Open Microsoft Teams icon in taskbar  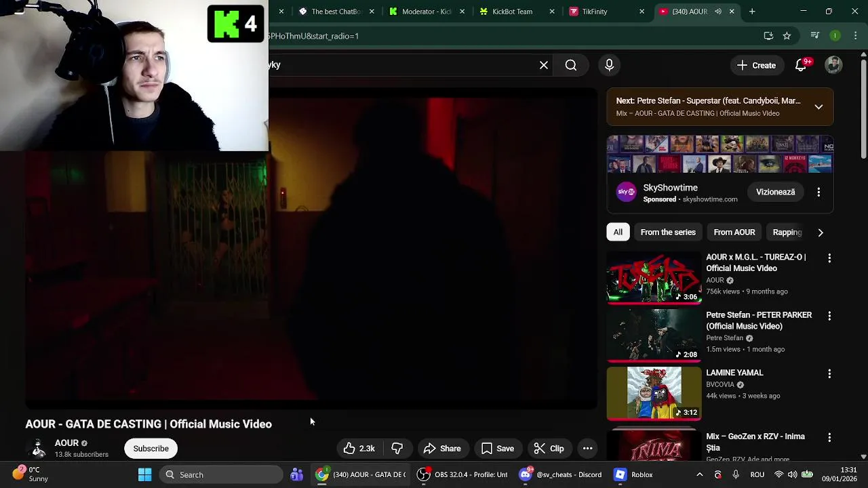tap(296, 475)
